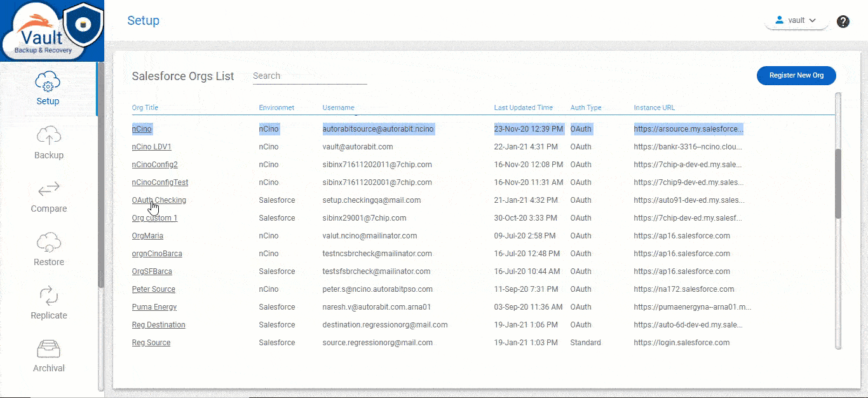868x398 pixels.
Task: Click the https://na172.salesforce.com URL cell
Action: [x=684, y=289]
